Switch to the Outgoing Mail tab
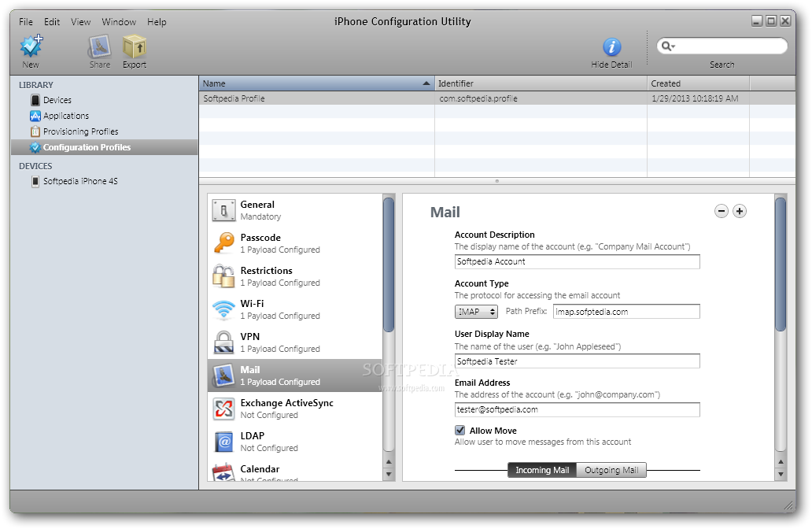This screenshot has height=529, width=812. point(611,470)
